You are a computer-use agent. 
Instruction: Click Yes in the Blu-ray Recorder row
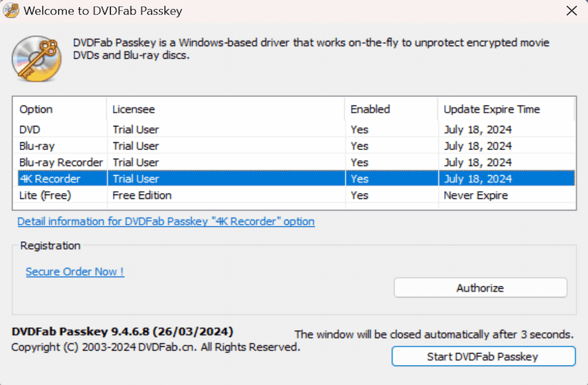tap(360, 163)
